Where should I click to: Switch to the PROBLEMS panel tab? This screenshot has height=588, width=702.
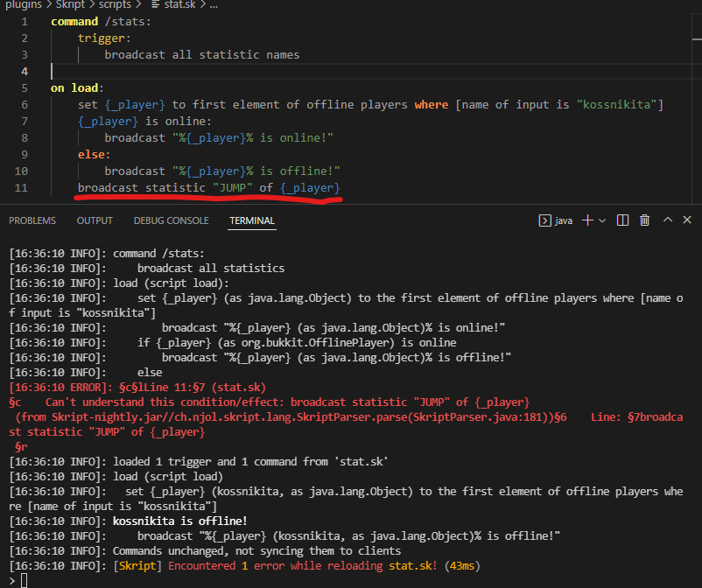point(32,220)
